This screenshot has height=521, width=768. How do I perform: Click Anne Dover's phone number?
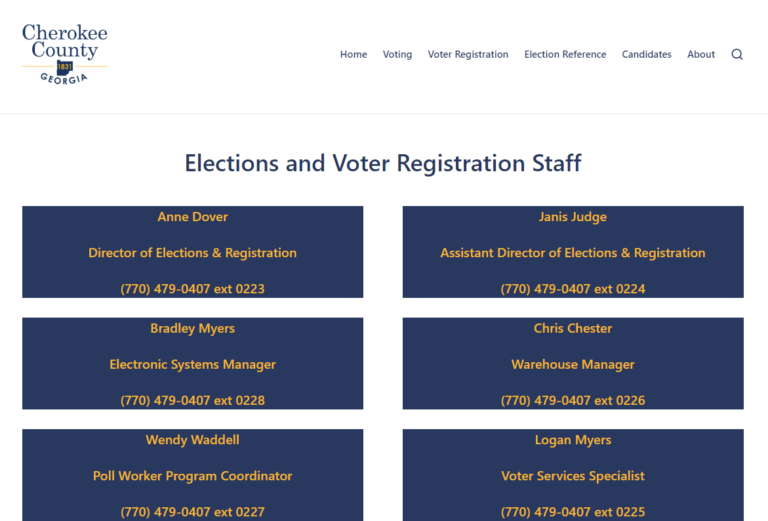click(192, 289)
